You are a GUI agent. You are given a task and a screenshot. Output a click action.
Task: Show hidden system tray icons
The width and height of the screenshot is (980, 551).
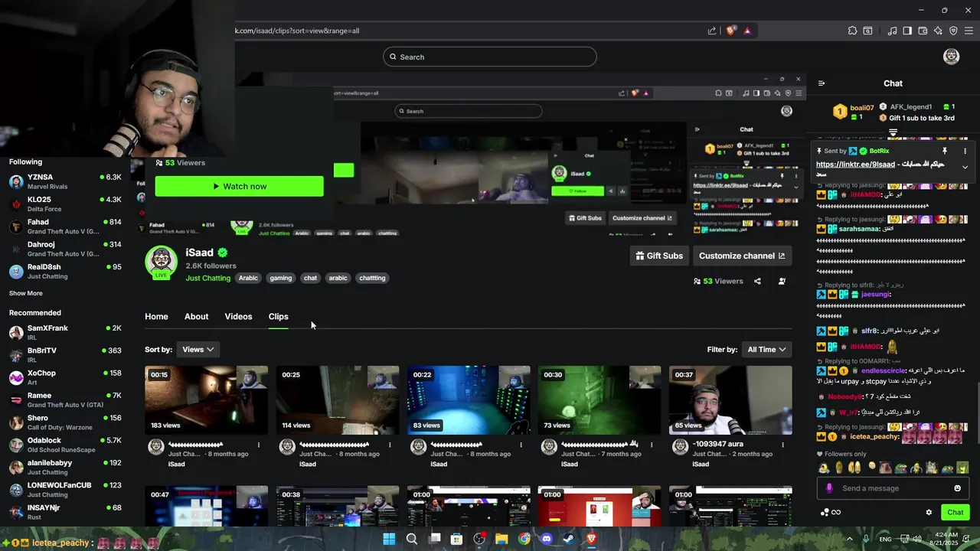tap(850, 539)
